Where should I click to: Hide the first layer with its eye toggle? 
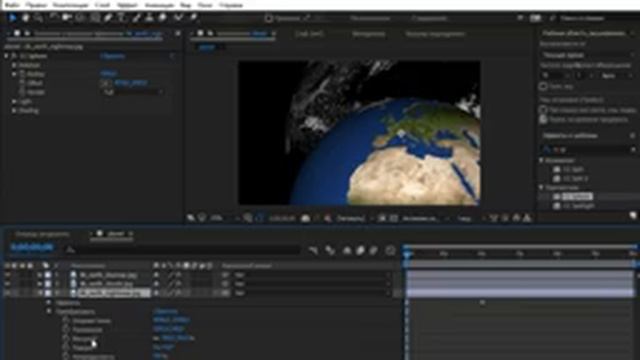(7, 275)
